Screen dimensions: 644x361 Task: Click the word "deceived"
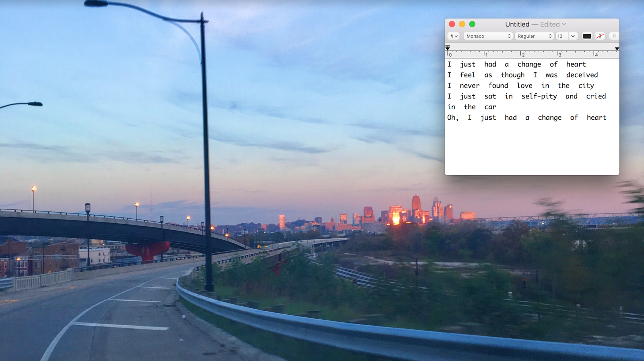(x=582, y=75)
